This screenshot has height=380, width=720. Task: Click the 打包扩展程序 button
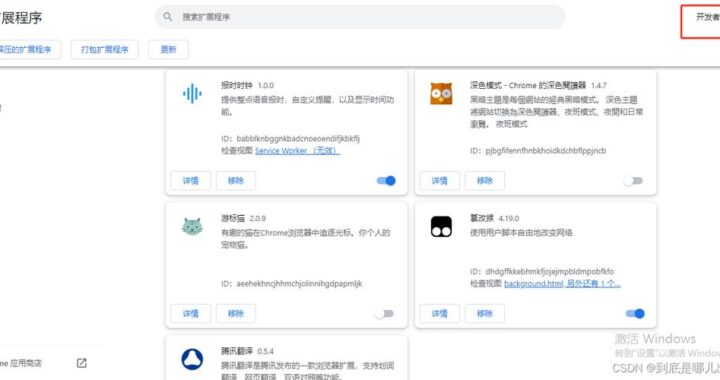105,50
